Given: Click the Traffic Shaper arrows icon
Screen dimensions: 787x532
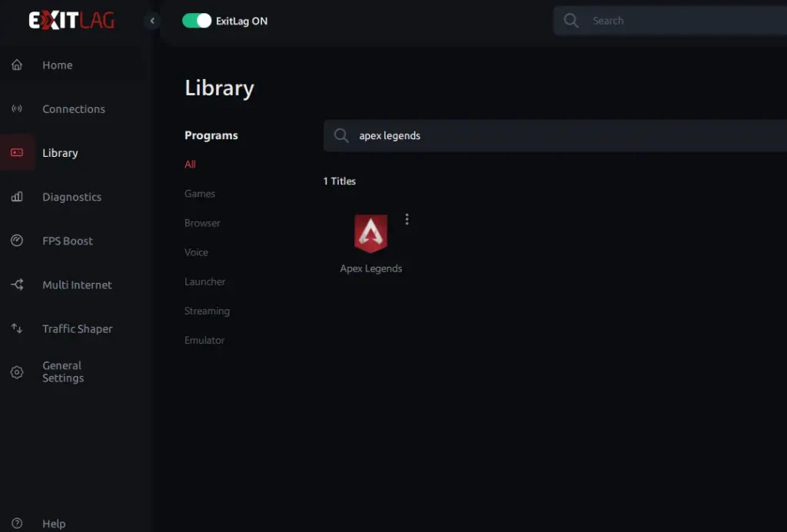Looking at the screenshot, I should pyautogui.click(x=17, y=328).
